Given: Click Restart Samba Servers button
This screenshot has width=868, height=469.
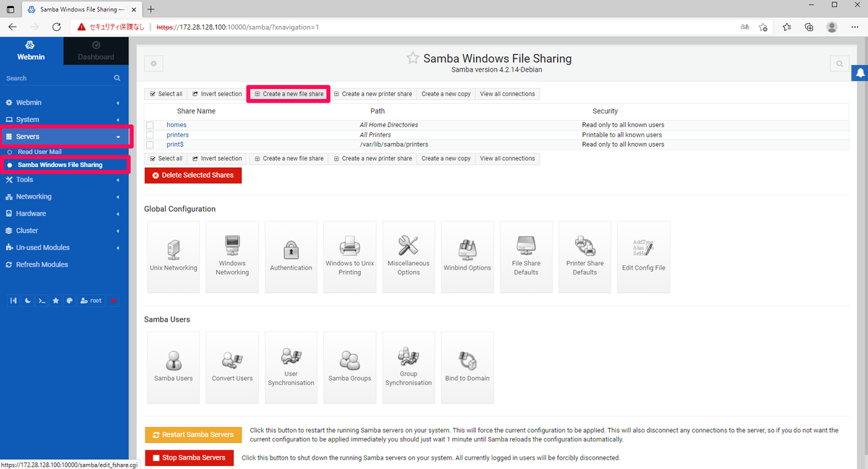Looking at the screenshot, I should point(193,434).
